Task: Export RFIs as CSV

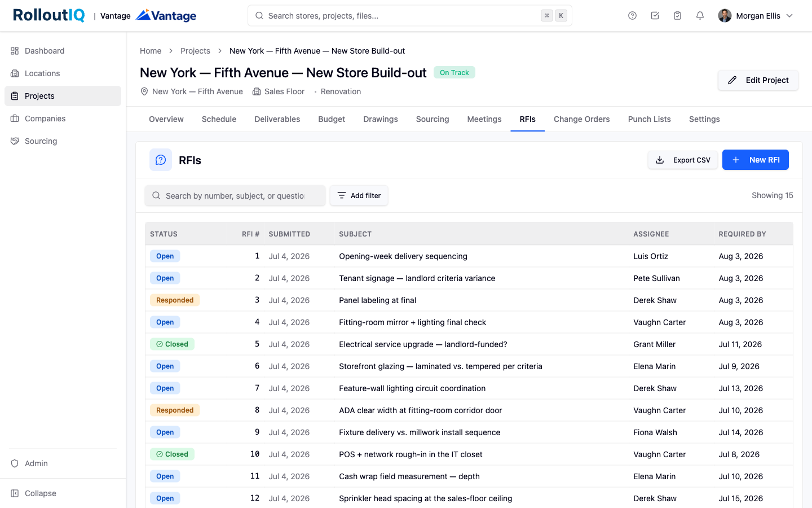Action: click(x=683, y=160)
